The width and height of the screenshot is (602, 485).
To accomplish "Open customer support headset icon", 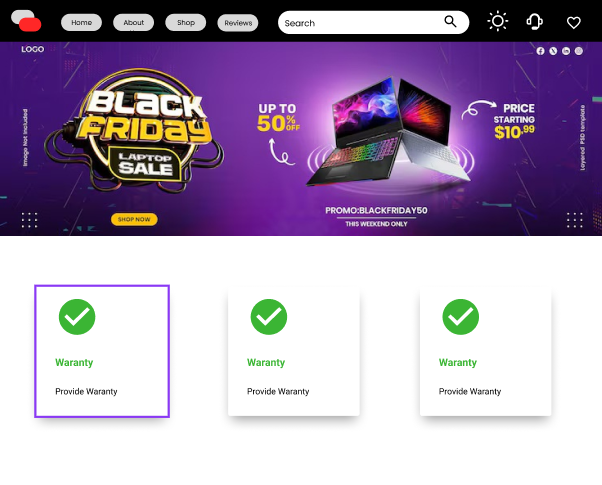I will [535, 21].
